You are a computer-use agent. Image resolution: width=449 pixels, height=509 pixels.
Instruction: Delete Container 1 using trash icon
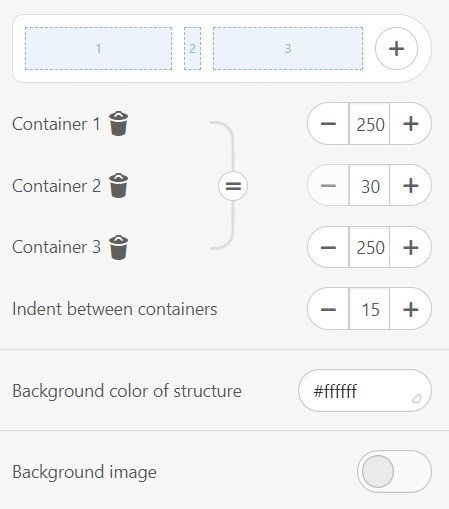click(118, 124)
